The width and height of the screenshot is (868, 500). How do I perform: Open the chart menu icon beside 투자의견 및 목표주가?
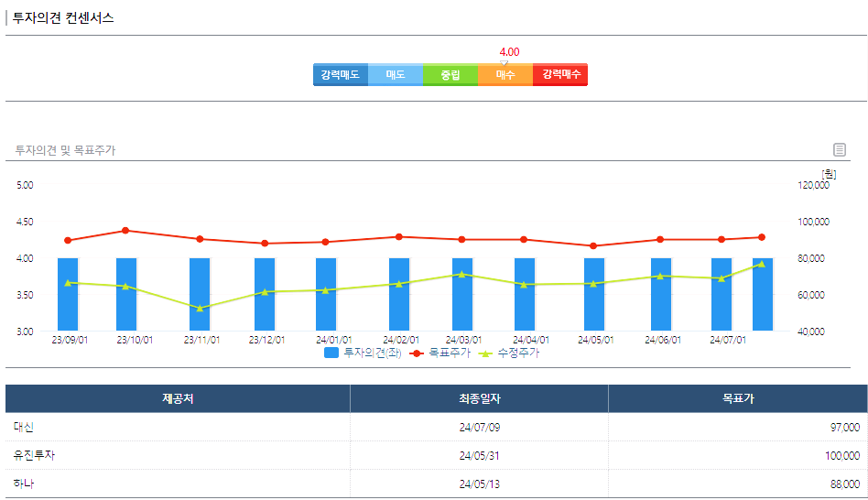(840, 149)
